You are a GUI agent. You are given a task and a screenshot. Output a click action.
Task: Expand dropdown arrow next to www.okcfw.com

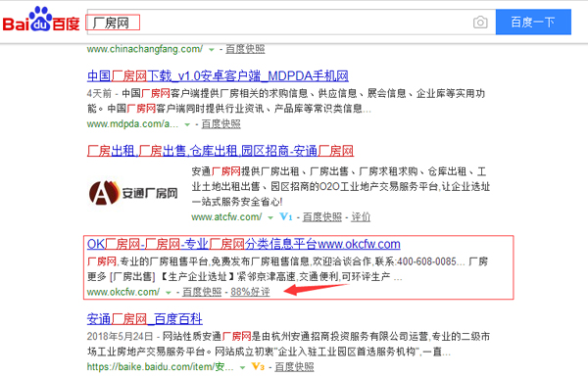tap(169, 293)
